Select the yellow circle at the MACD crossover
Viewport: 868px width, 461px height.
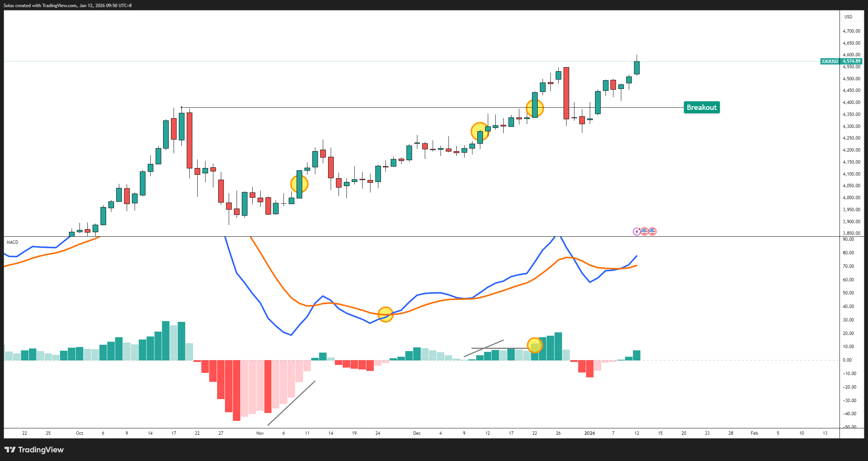point(385,315)
